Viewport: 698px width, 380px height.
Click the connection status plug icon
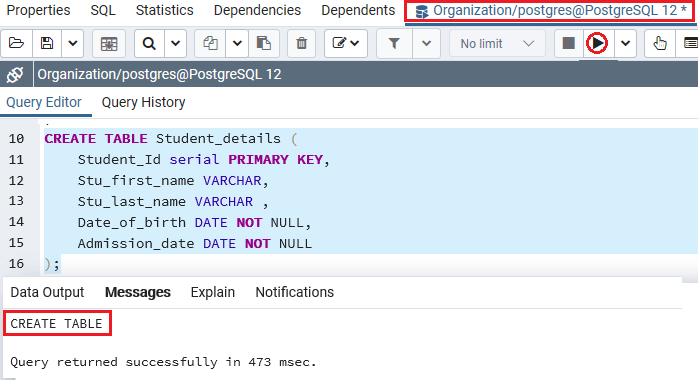point(15,74)
